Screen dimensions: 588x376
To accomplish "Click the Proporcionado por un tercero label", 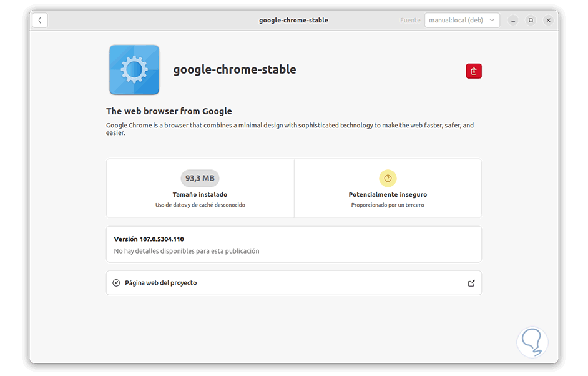I will 388,204.
